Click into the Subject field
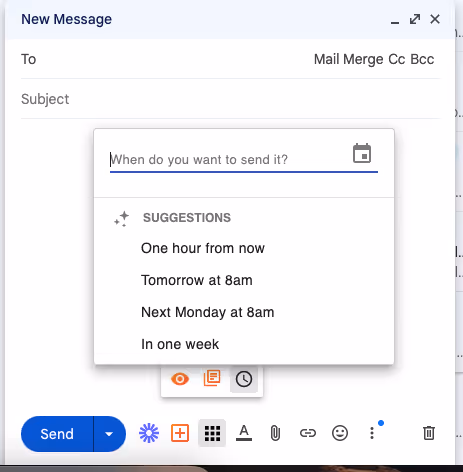Screen dimensions: 463x472 (x=230, y=99)
